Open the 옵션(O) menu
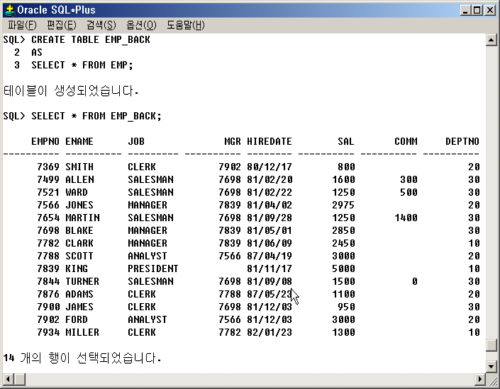Image resolution: width=500 pixels, height=389 pixels. coord(141,25)
